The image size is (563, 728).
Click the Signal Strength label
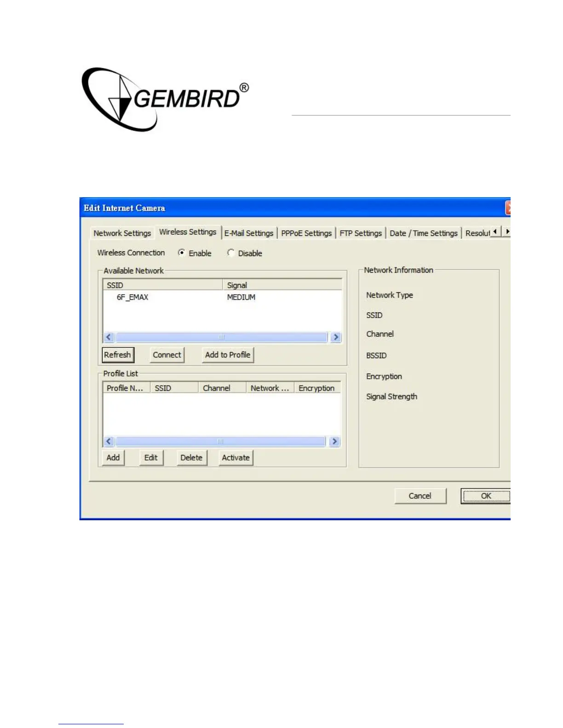coord(391,397)
